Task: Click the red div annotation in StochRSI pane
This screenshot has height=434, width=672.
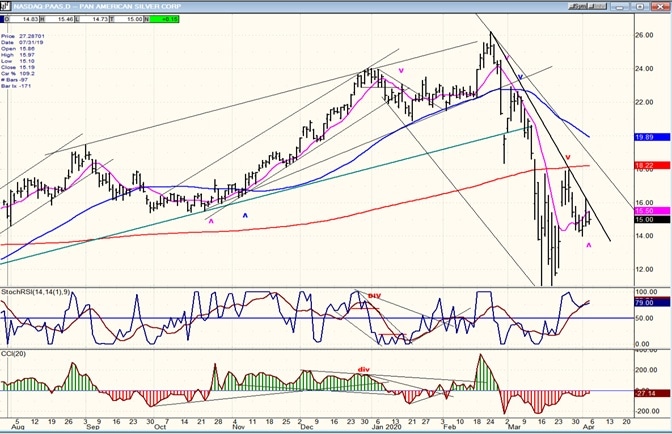Action: pyautogui.click(x=374, y=296)
